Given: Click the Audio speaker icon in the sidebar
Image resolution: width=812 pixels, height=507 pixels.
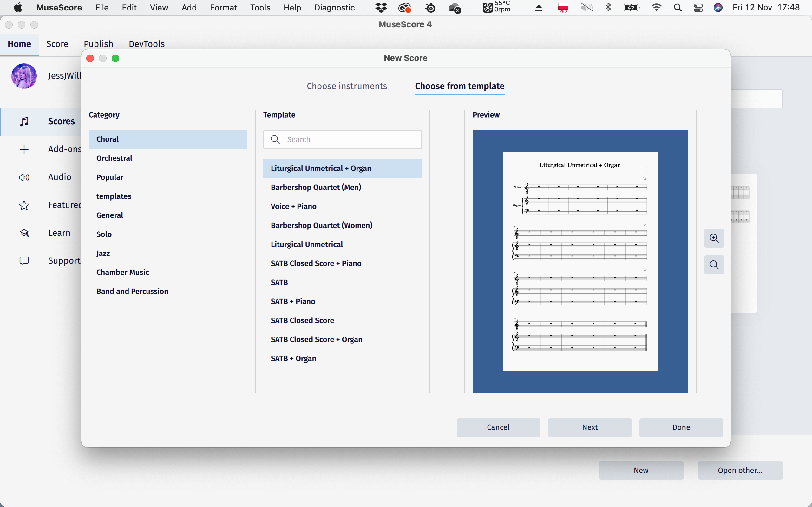Looking at the screenshot, I should click(24, 177).
